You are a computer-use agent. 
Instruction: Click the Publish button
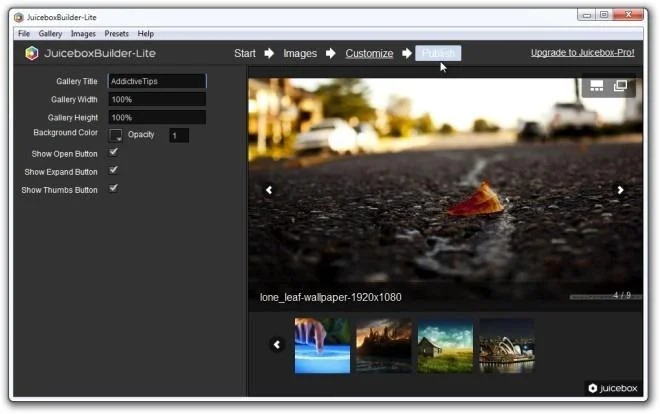pyautogui.click(x=438, y=53)
